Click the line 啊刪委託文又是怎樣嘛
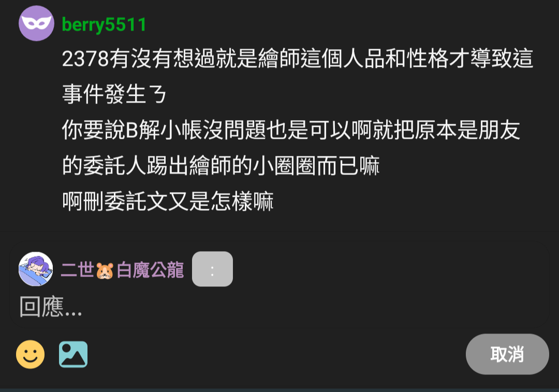The height and width of the screenshot is (392, 559). [168, 201]
